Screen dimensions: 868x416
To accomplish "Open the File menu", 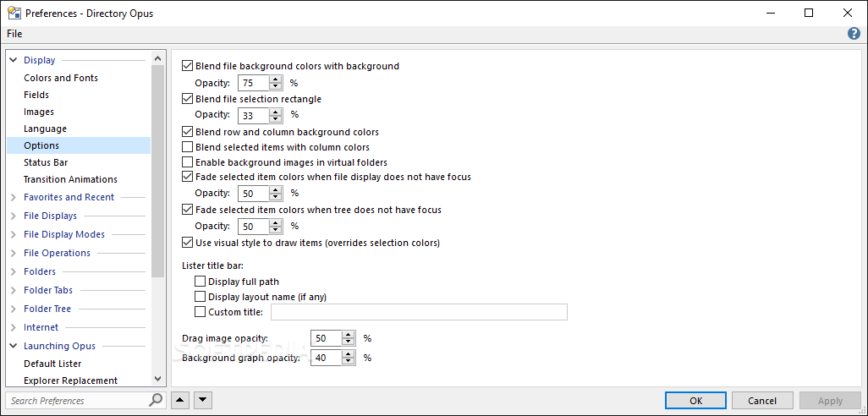I will (x=14, y=34).
